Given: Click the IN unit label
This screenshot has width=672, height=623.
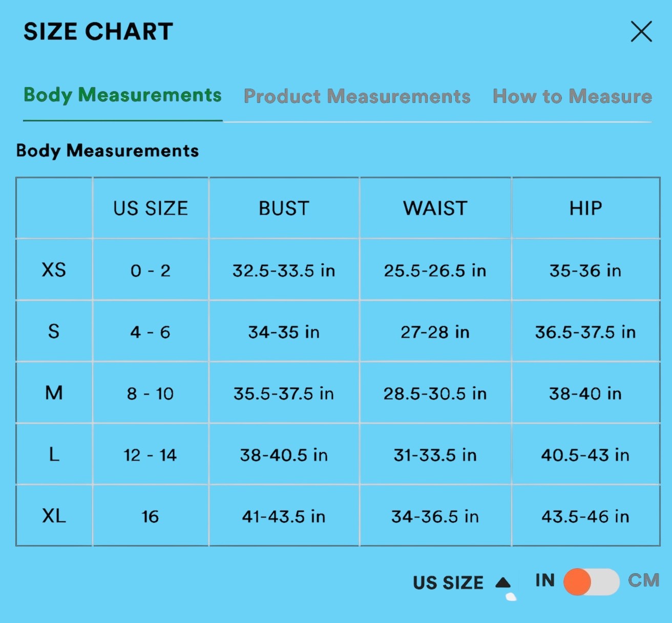Looking at the screenshot, I should (545, 580).
